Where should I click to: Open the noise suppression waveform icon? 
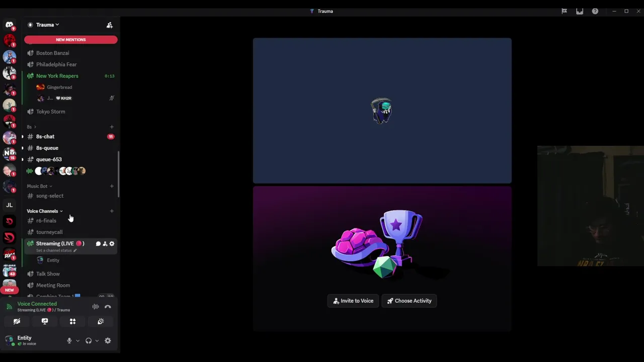click(96, 307)
